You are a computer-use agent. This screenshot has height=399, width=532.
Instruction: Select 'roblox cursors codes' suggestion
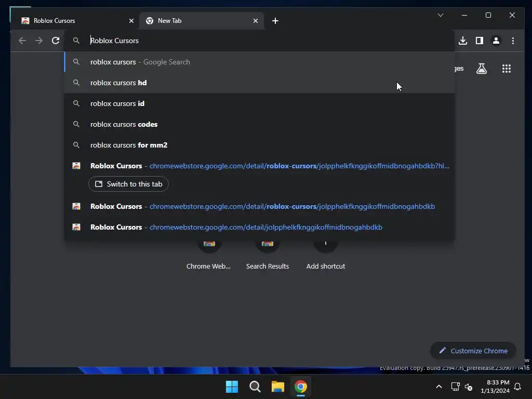(259, 124)
